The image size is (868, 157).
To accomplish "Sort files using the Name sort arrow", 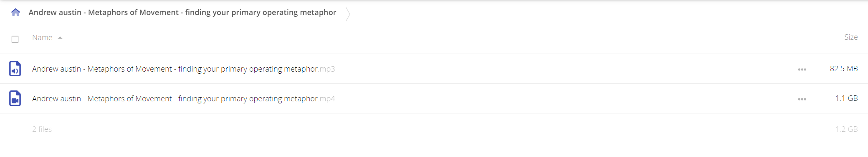I will tap(60, 38).
